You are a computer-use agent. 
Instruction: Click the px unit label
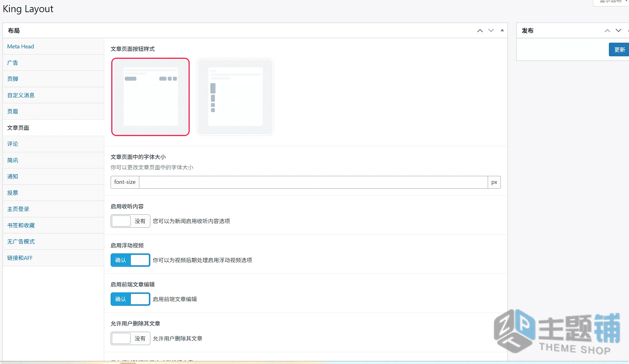click(494, 182)
